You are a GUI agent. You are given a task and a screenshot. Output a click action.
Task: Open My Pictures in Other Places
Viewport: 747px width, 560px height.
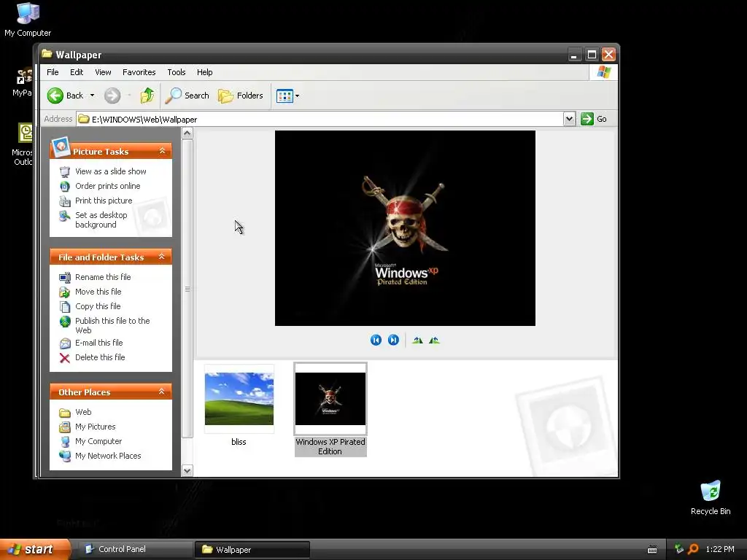click(x=96, y=427)
